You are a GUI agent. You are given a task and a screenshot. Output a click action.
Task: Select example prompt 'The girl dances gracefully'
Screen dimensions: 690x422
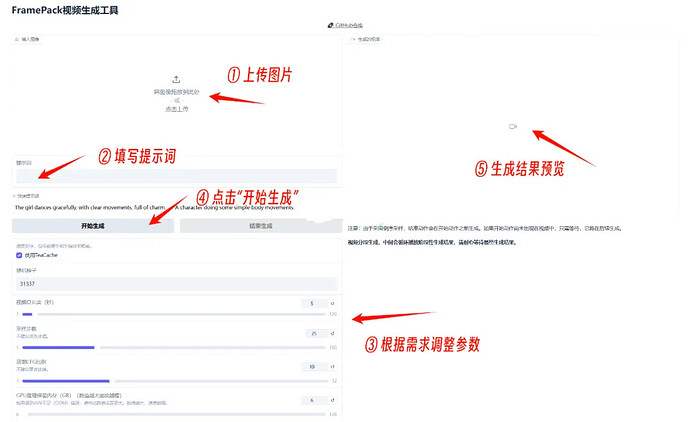coord(90,207)
